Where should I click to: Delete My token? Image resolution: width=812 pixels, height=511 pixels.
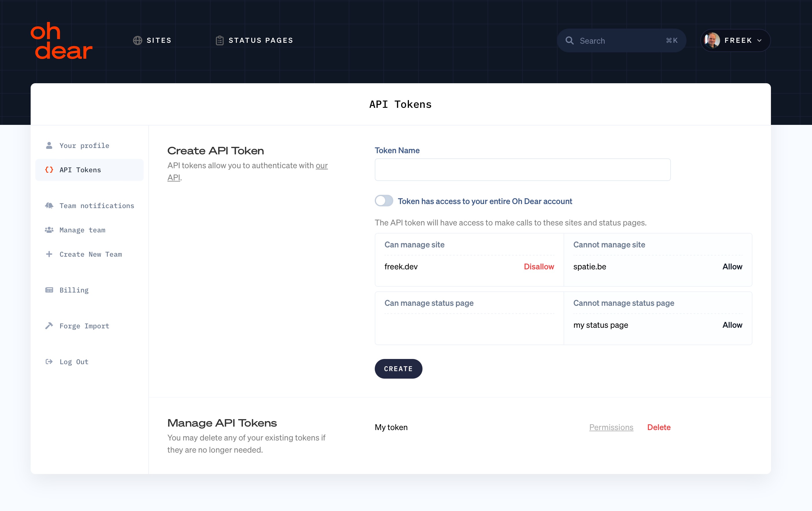click(658, 427)
